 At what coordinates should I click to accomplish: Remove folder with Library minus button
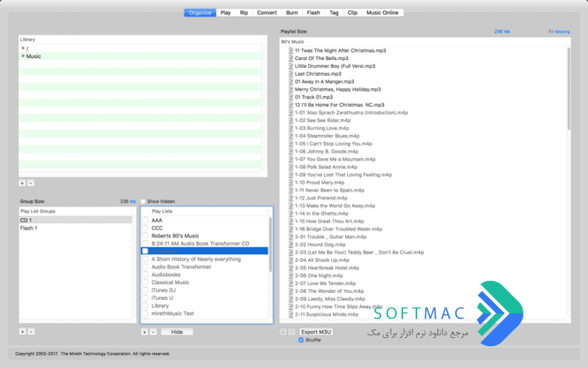pyautogui.click(x=31, y=183)
